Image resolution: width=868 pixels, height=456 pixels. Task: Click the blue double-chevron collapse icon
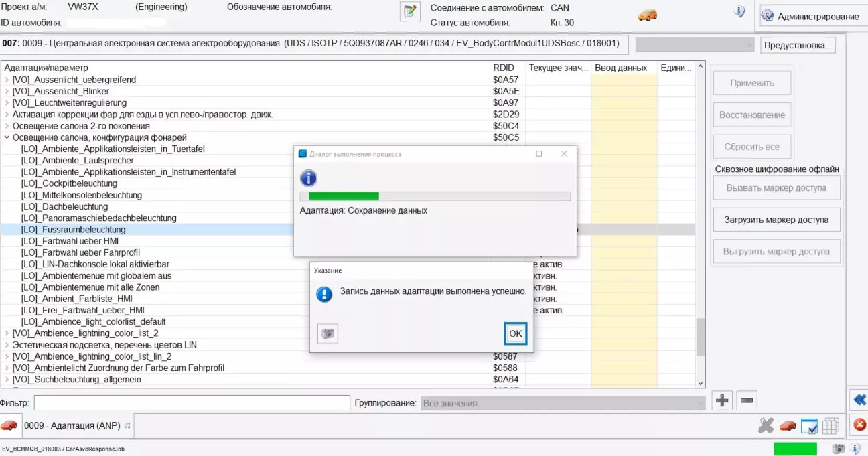(860, 400)
